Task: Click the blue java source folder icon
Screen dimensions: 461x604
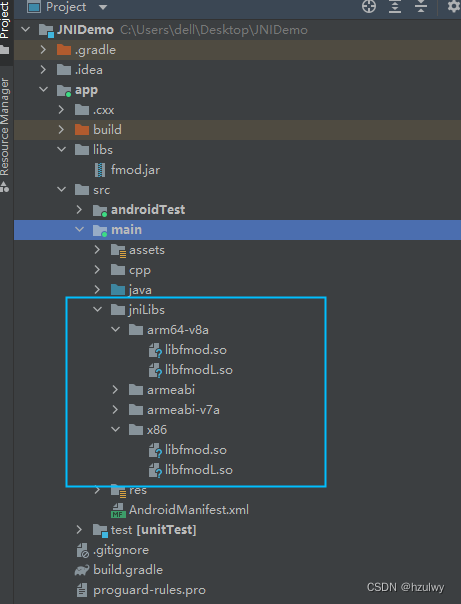Action: [x=118, y=290]
